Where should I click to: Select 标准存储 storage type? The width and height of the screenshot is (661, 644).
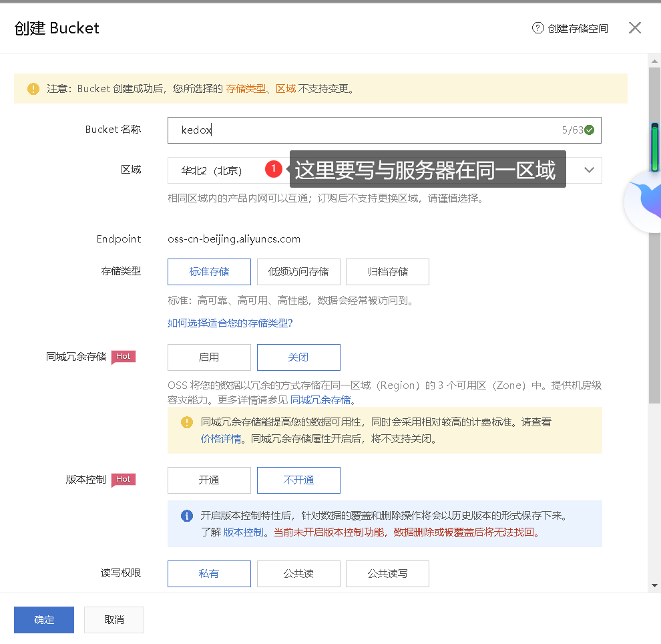[209, 272]
